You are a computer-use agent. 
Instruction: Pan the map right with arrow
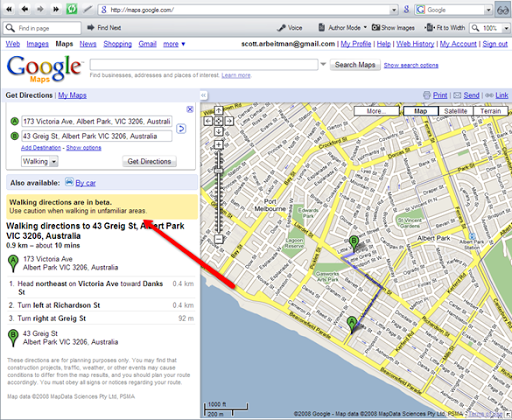[x=229, y=121]
